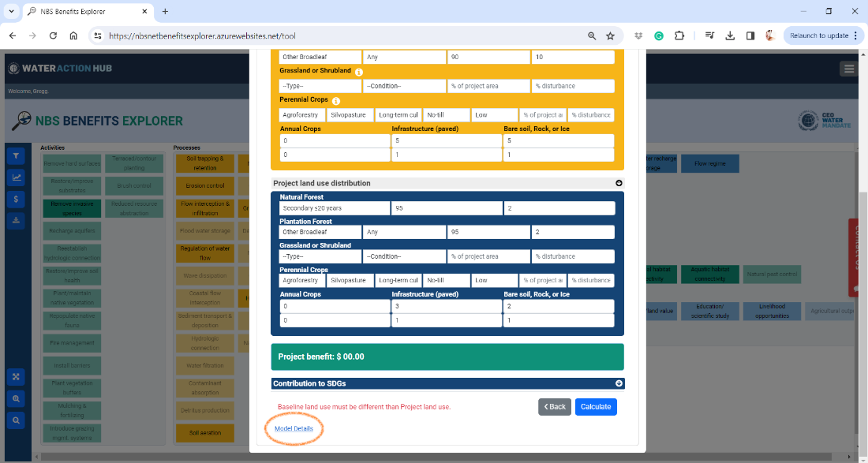Click the Perennial Crops info icon
This screenshot has width=868, height=463.
(335, 101)
